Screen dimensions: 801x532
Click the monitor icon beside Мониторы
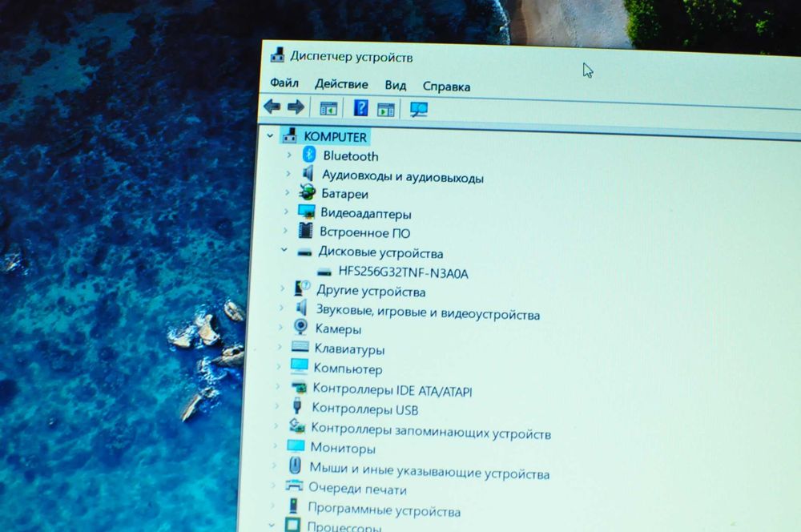(x=296, y=445)
